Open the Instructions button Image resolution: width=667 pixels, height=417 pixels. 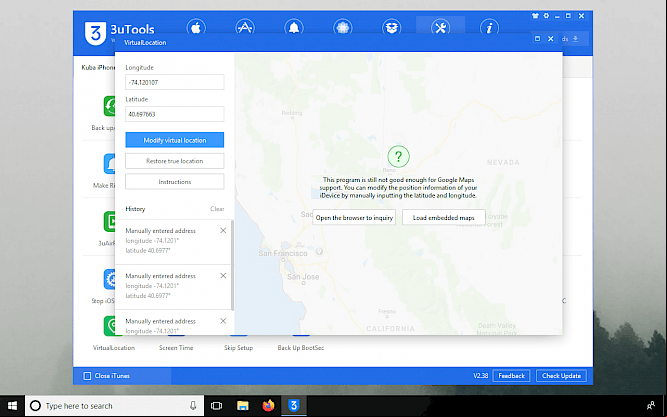pyautogui.click(x=174, y=182)
